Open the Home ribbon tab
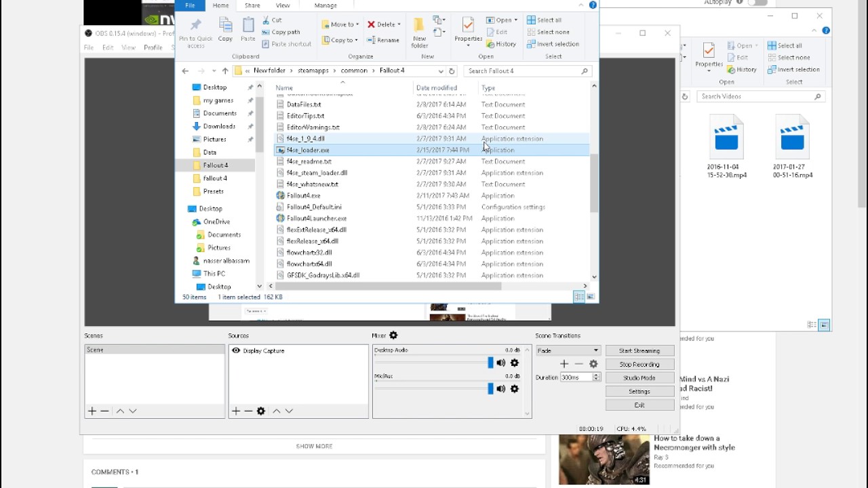The image size is (868, 488). coord(220,5)
